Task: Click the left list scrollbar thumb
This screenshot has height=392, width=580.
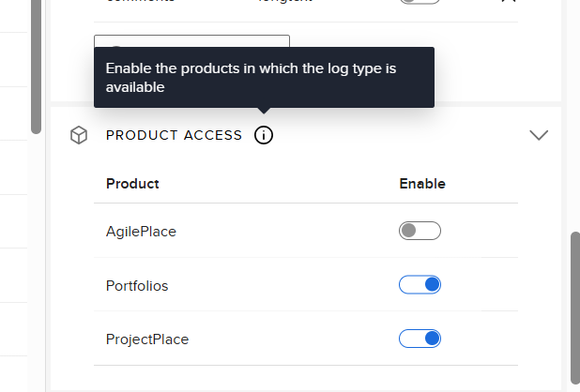Action: pyautogui.click(x=37, y=66)
